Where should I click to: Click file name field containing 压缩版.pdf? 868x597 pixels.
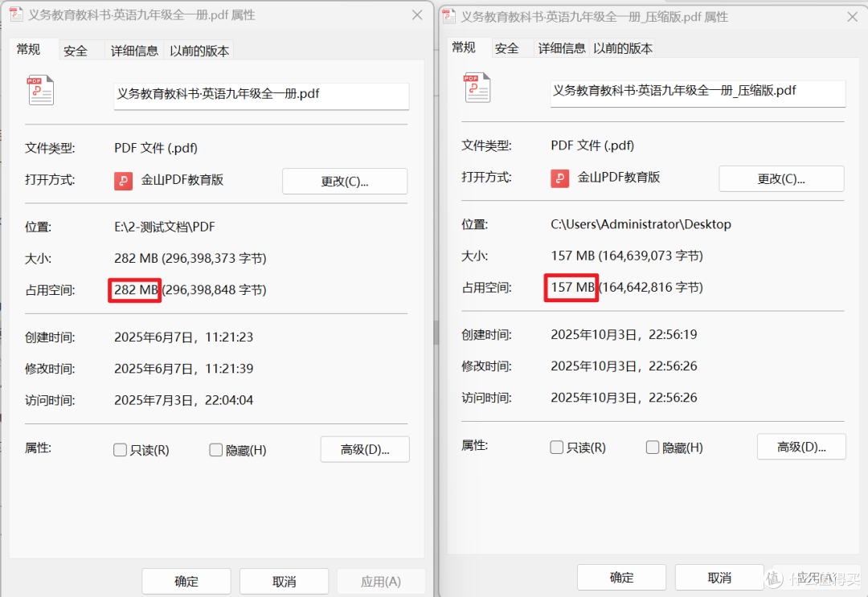(x=698, y=92)
